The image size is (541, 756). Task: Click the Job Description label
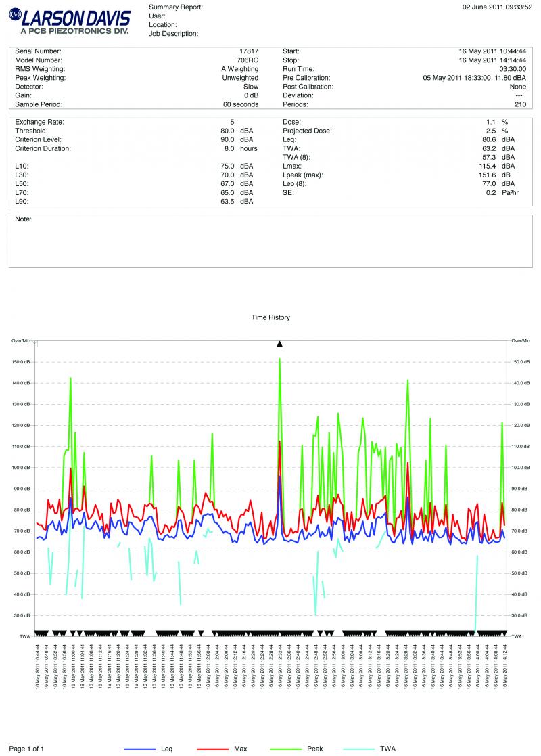[x=173, y=33]
